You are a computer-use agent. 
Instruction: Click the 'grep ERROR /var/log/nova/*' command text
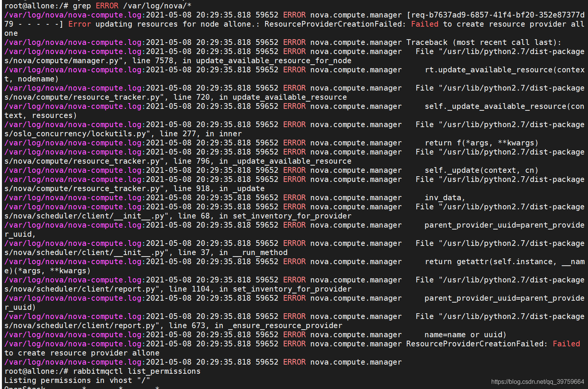132,6
